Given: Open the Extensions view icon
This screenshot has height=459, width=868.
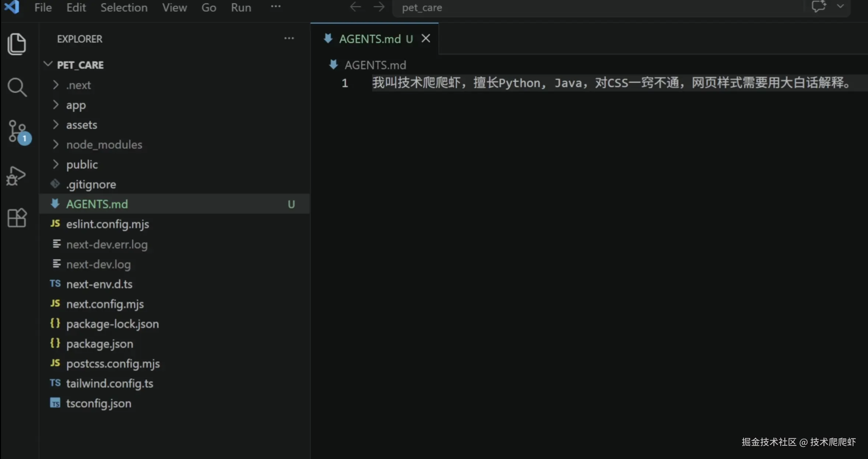Looking at the screenshot, I should click(17, 218).
